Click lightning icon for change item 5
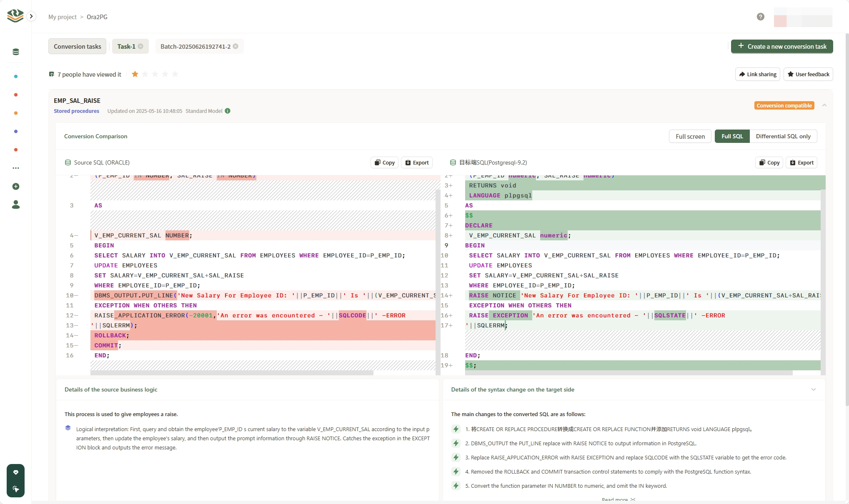The height and width of the screenshot is (504, 849). [456, 486]
